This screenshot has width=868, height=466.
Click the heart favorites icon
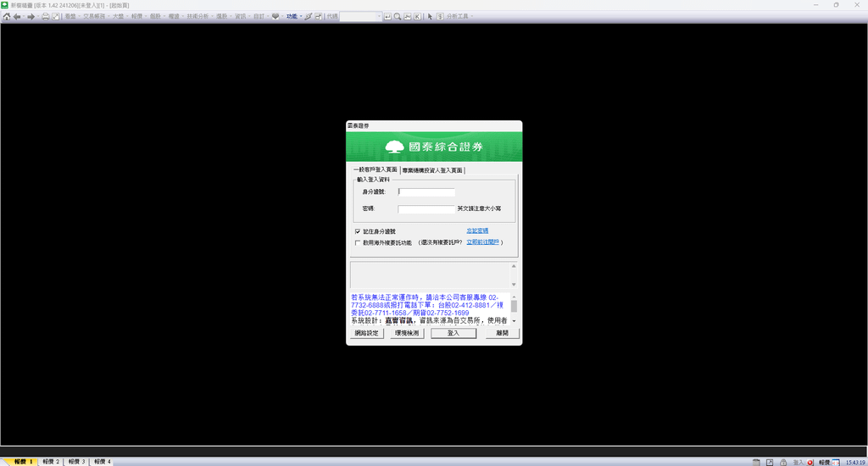275,17
